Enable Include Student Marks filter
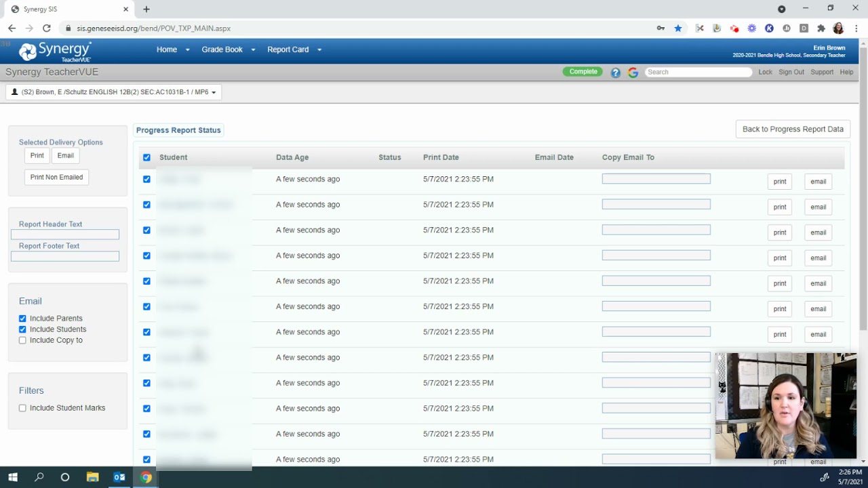The image size is (868, 488). coord(22,408)
